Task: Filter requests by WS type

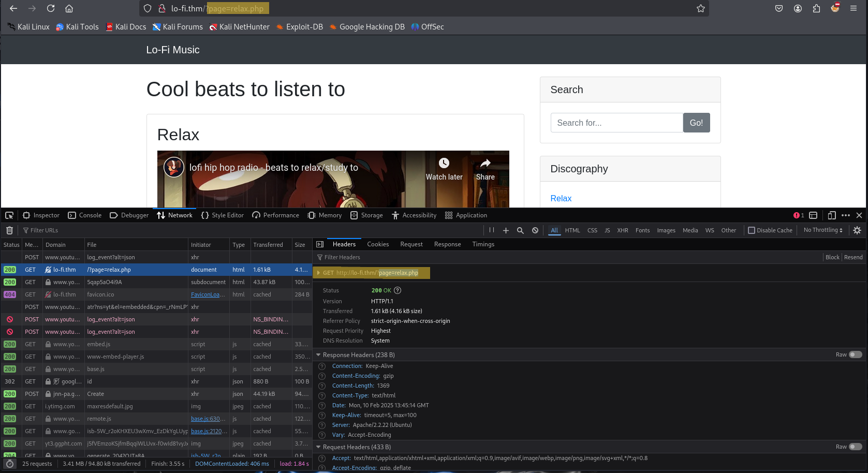Action: [710, 230]
